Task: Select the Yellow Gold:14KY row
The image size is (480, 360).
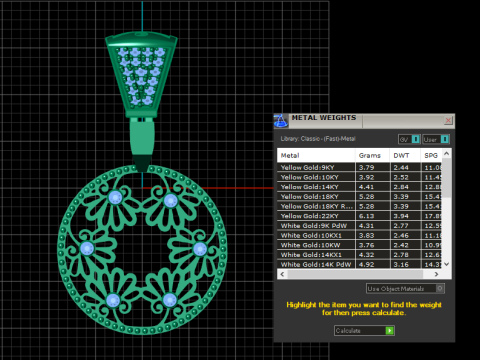Action: (x=359, y=187)
